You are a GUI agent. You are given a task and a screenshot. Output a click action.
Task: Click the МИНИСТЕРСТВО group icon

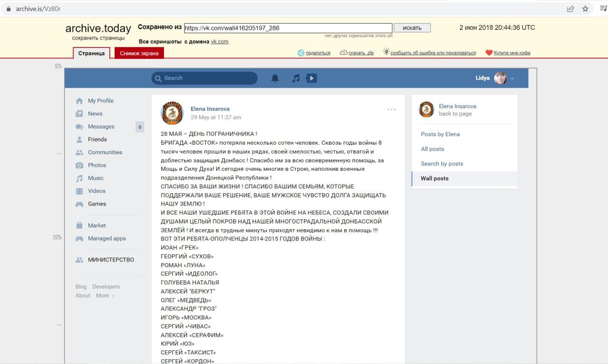(79, 260)
